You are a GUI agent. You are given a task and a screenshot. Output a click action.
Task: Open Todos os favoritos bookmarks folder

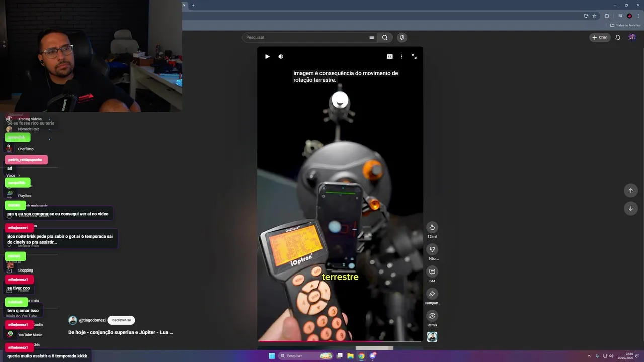(x=625, y=25)
